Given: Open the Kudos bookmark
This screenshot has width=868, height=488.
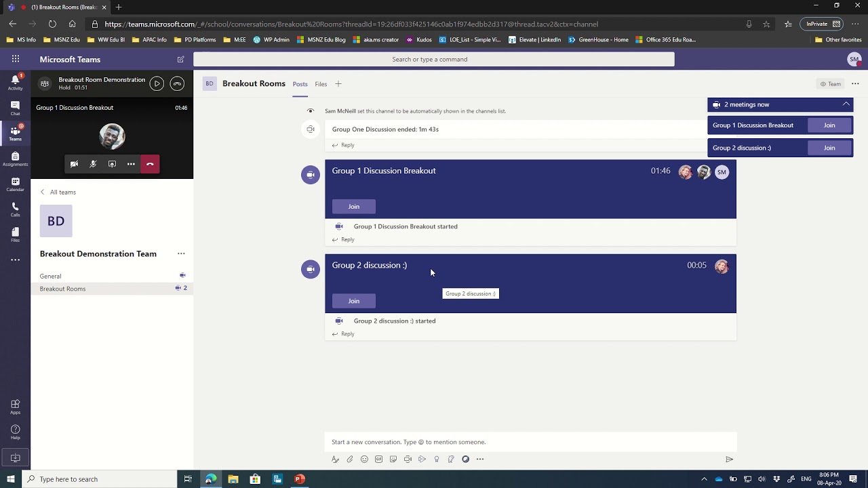Looking at the screenshot, I should click(x=419, y=39).
